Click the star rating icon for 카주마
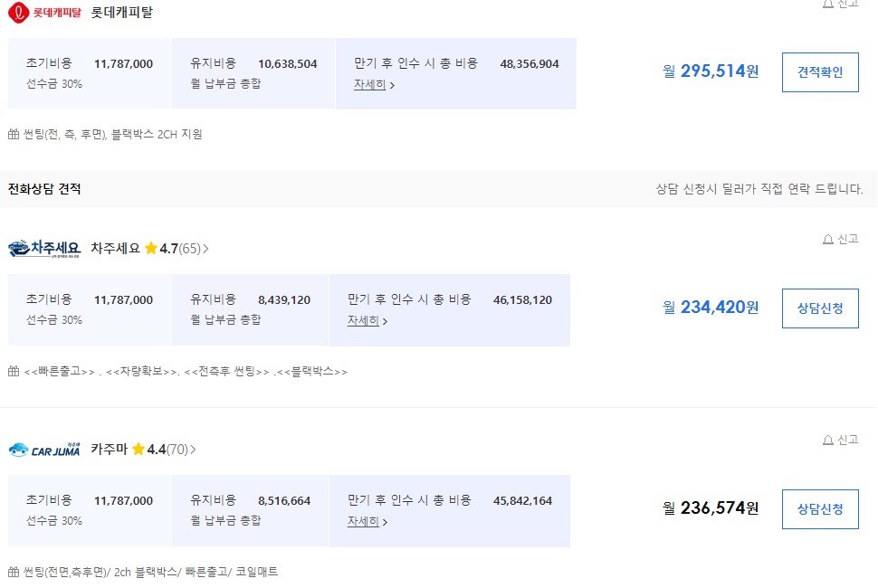Image resolution: width=878 pixels, height=588 pixels. click(138, 449)
